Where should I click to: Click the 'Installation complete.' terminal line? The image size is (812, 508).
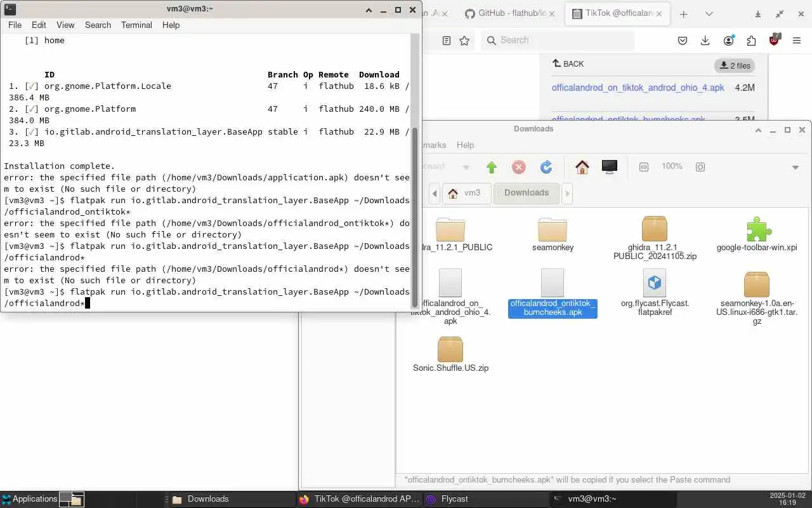pos(60,166)
